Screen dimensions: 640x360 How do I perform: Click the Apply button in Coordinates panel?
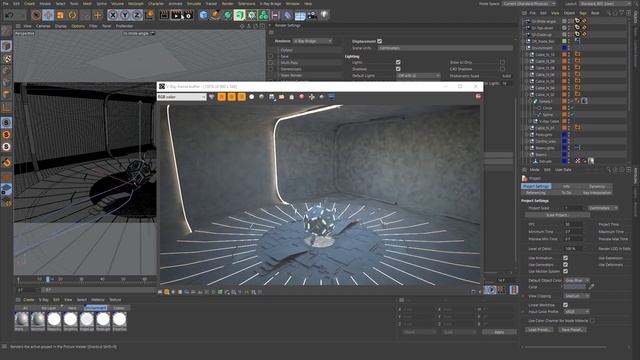point(499,332)
